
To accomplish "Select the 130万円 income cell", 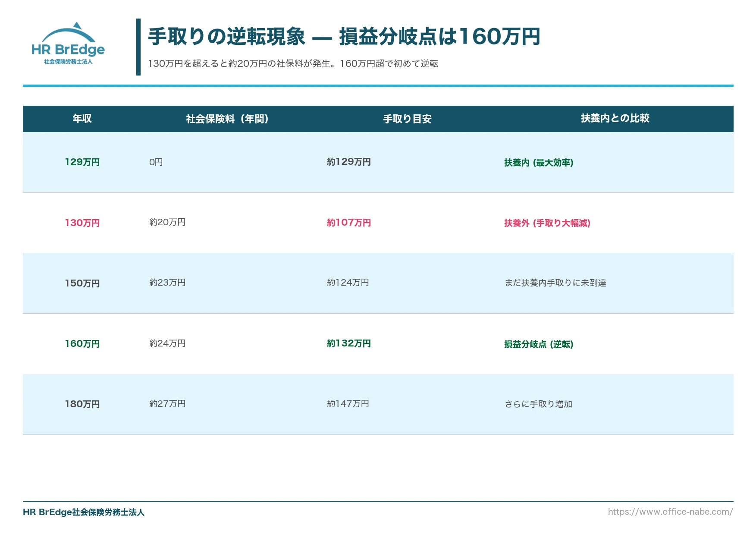I will tap(82, 223).
